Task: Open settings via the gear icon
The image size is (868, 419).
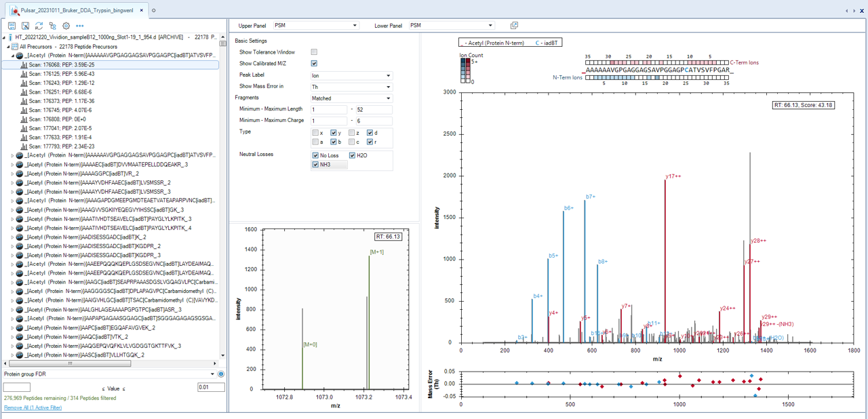Action: click(x=66, y=26)
